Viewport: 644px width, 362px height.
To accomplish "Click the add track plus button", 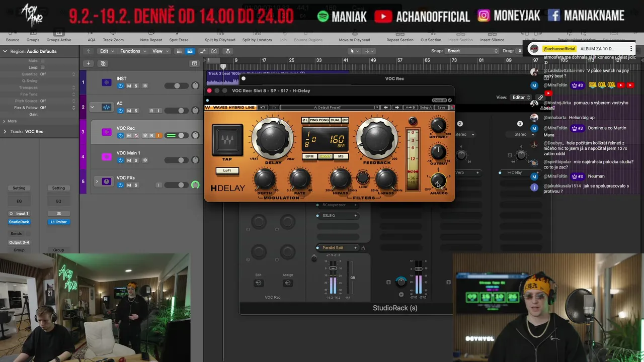I will (88, 63).
